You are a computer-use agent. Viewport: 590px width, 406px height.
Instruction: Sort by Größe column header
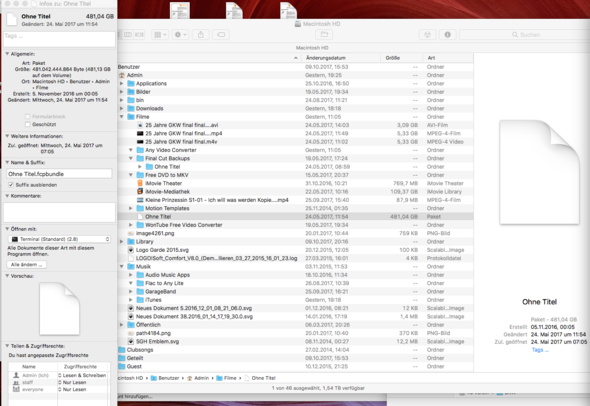(402, 58)
